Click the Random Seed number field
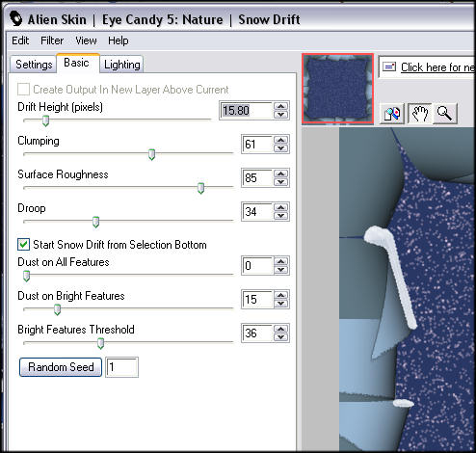476x453 pixels. [121, 367]
